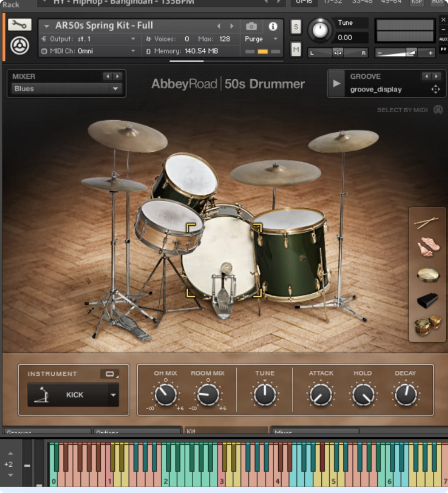Click the groove drag-to-host crosshair icon
The width and height of the screenshot is (448, 493).
pos(436,89)
